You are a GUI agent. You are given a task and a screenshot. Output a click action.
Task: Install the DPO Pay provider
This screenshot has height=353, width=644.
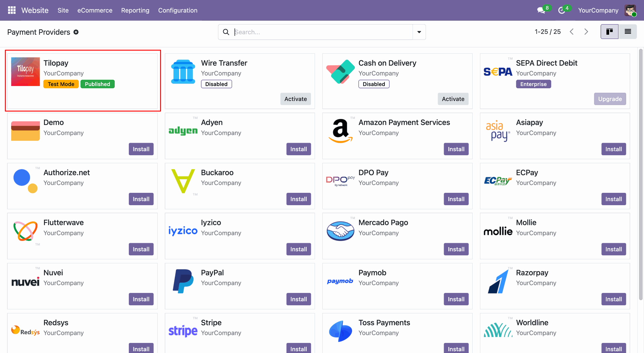(x=456, y=199)
